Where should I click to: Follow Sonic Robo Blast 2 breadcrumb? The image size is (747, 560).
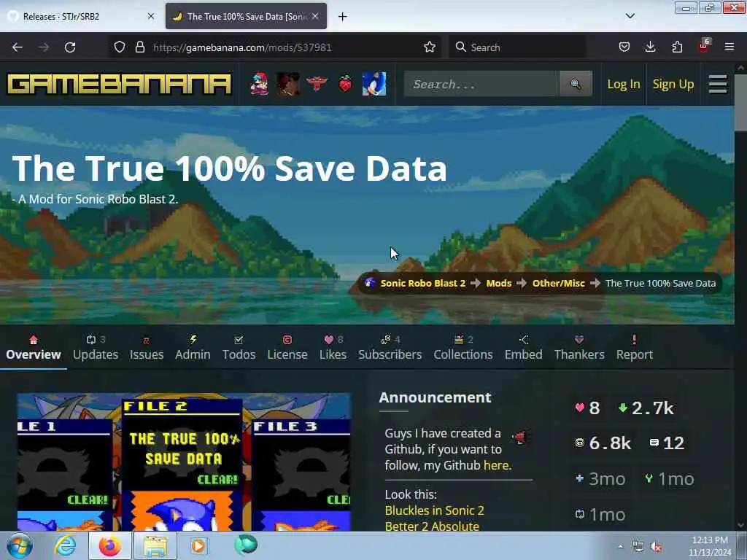[422, 284]
